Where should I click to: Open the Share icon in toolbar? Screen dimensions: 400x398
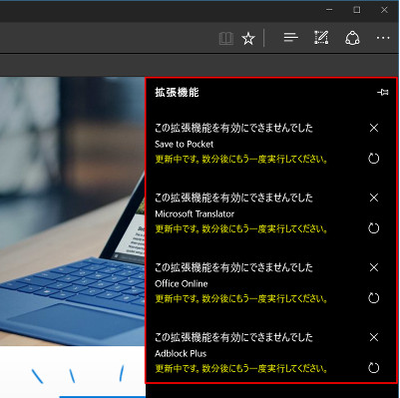tap(352, 38)
